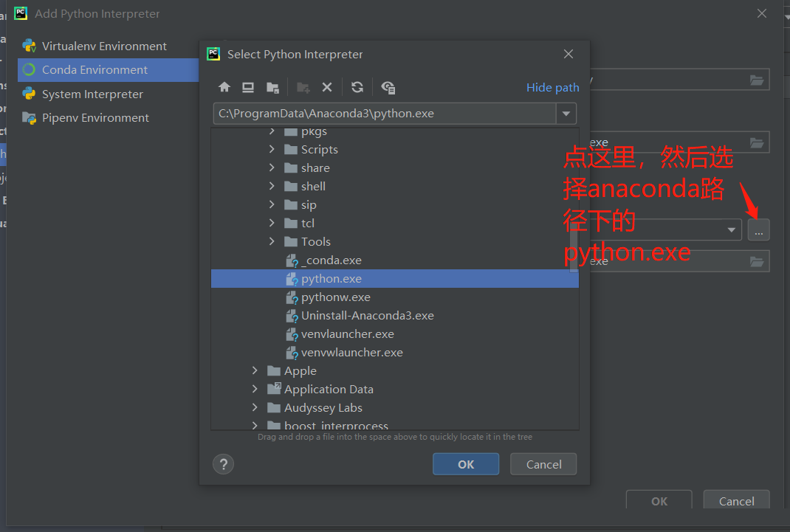Choose Pipenv Environment in the list

95,117
